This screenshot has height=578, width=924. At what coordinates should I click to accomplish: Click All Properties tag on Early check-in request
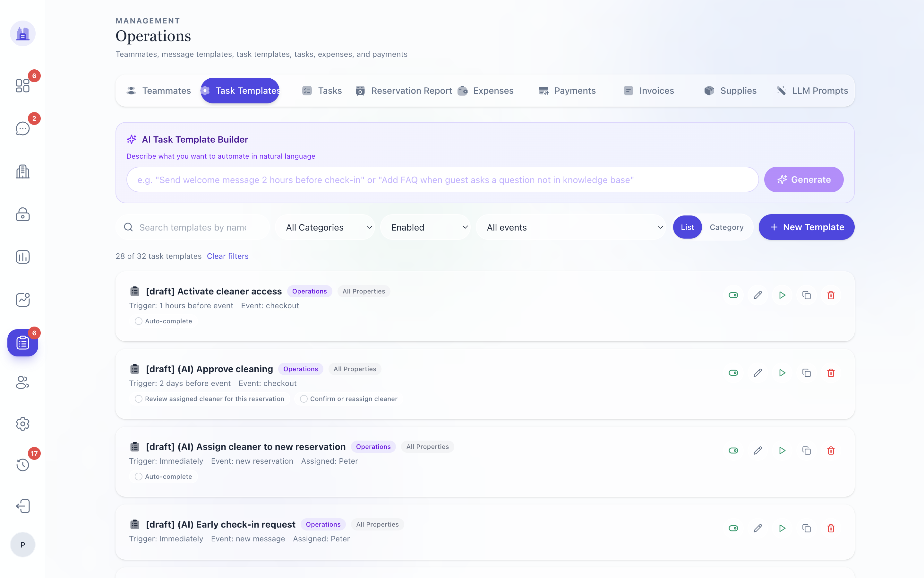tap(377, 524)
